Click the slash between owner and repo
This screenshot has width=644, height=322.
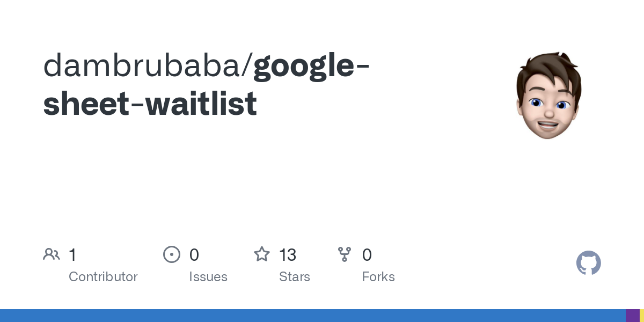click(248, 65)
